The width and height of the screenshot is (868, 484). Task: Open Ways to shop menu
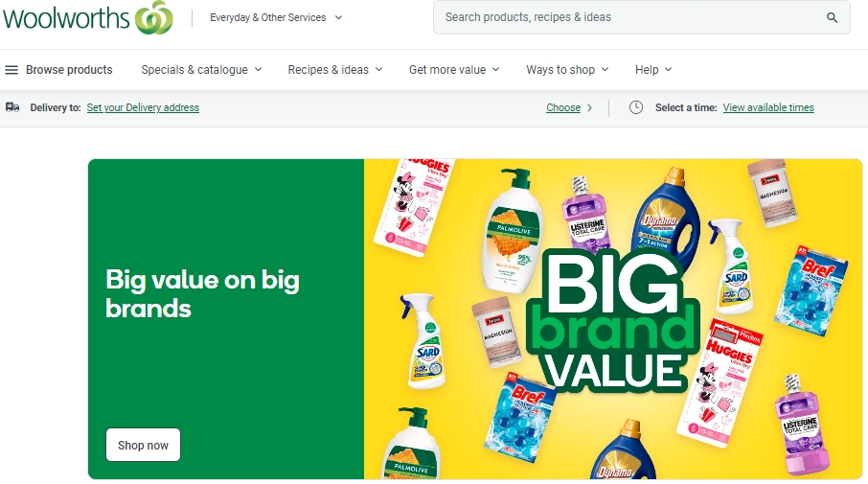567,70
